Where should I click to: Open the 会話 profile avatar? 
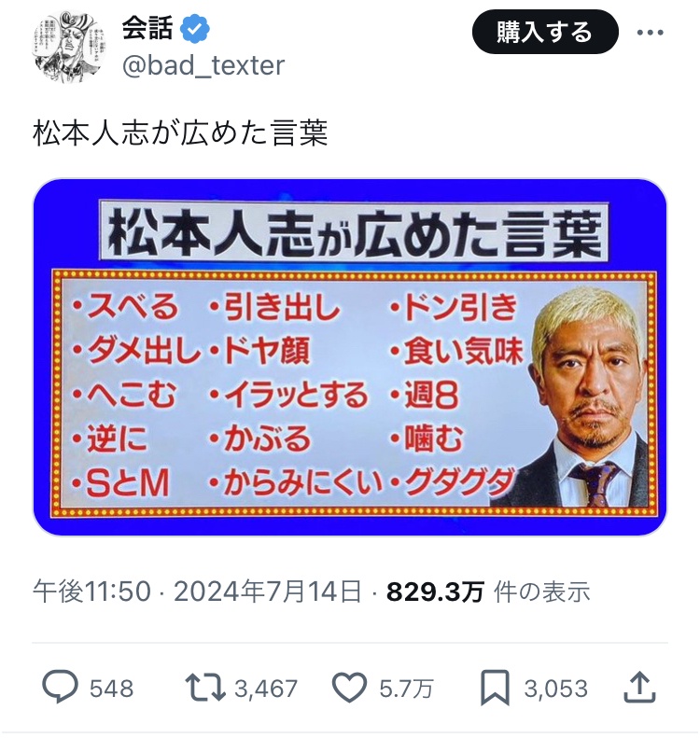click(69, 48)
